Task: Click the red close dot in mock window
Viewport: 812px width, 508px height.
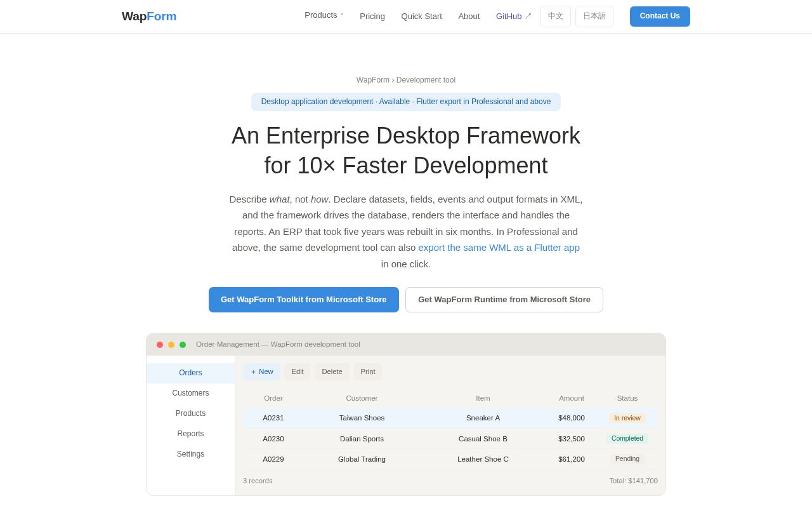Action: (x=160, y=345)
